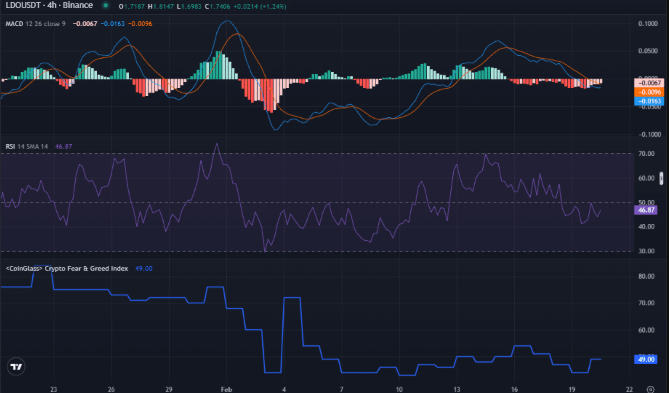669x393 pixels.
Task: Click the 70.00 level on RSI price scale
Action: (646, 154)
